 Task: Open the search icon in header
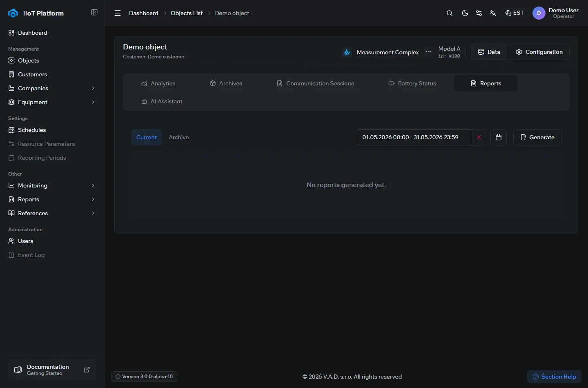point(450,13)
